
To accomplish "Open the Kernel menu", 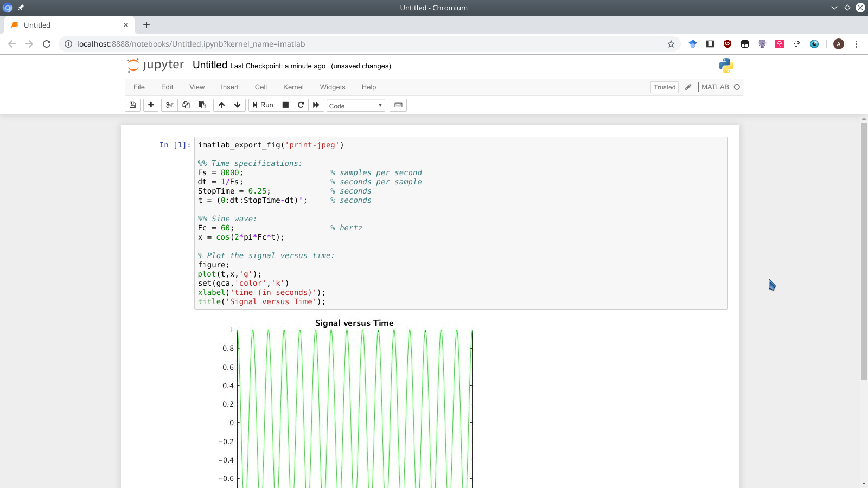I will coord(293,87).
